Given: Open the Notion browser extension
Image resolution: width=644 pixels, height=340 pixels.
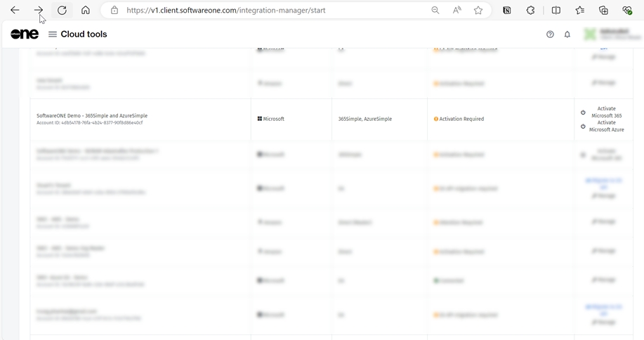Looking at the screenshot, I should 507,11.
